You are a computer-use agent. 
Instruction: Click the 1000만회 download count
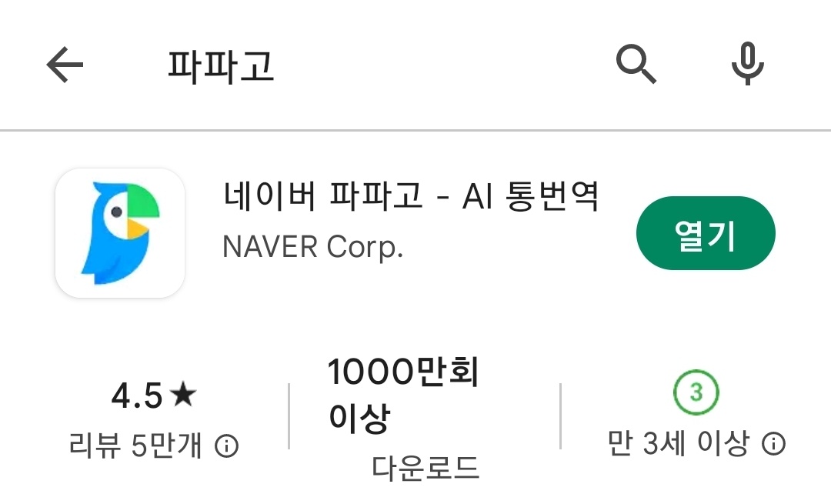[403, 372]
